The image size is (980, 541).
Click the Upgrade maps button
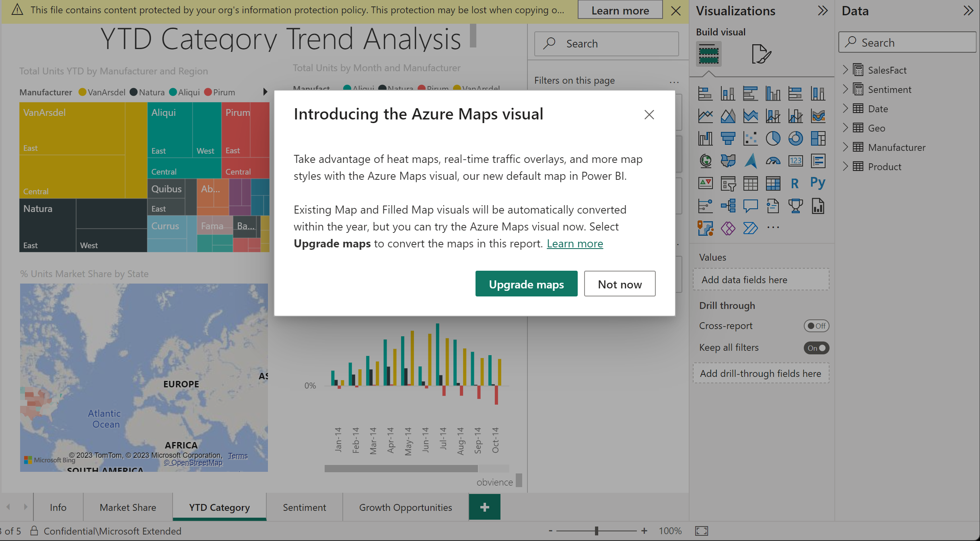[526, 284]
